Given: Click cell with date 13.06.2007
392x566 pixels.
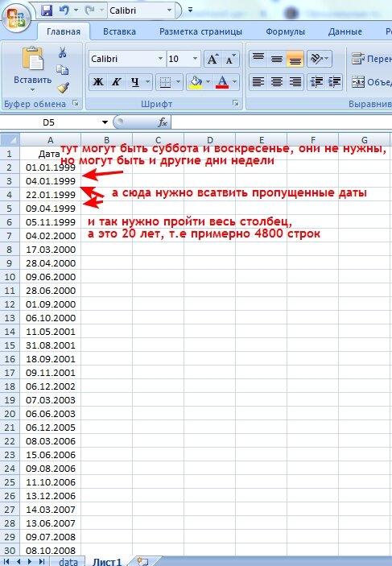Looking at the screenshot, I should pos(50,523).
